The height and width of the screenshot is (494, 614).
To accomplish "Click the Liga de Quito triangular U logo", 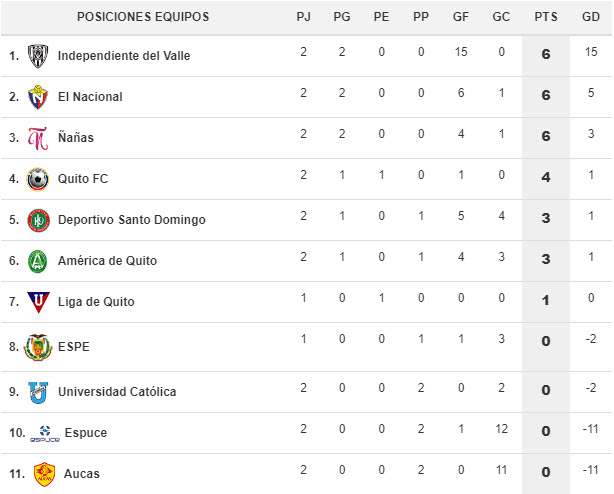I will click(38, 302).
